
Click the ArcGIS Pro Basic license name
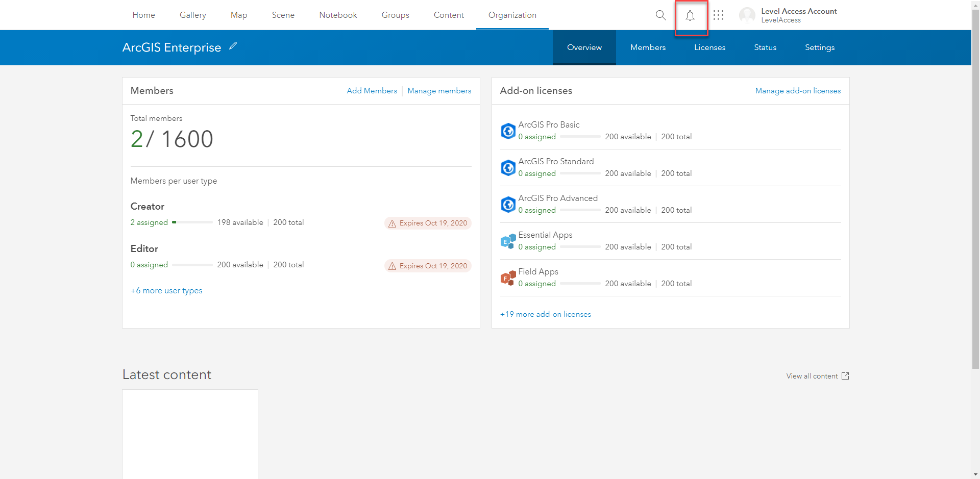pyautogui.click(x=549, y=125)
